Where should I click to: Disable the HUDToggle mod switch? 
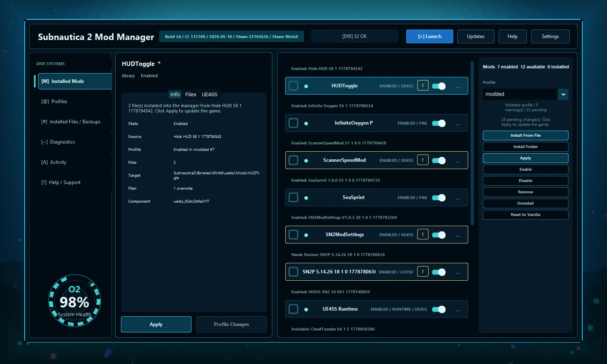point(439,86)
